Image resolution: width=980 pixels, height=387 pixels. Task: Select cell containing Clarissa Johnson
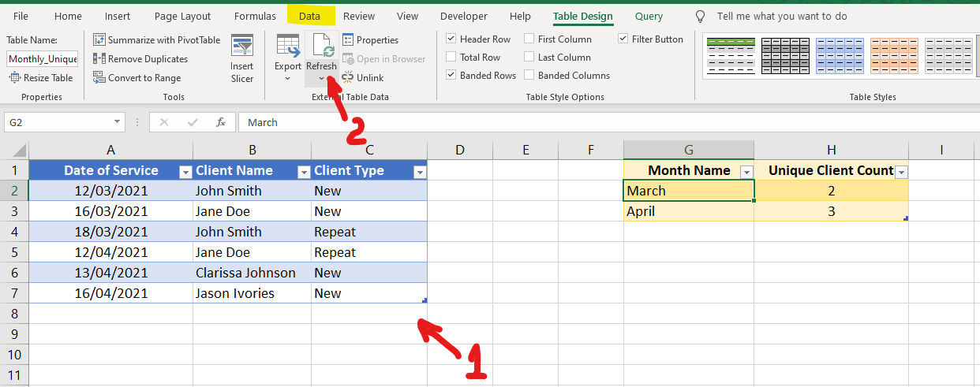point(252,273)
